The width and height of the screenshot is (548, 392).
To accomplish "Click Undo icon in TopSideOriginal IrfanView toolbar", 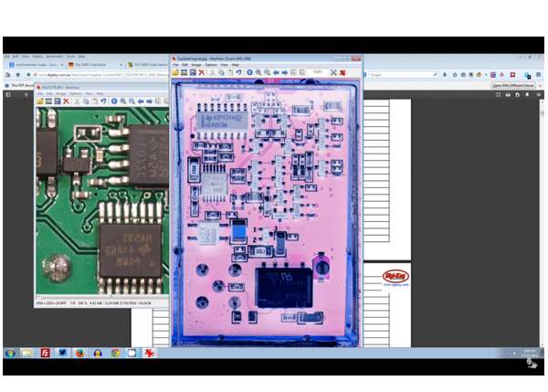I will tap(238, 72).
